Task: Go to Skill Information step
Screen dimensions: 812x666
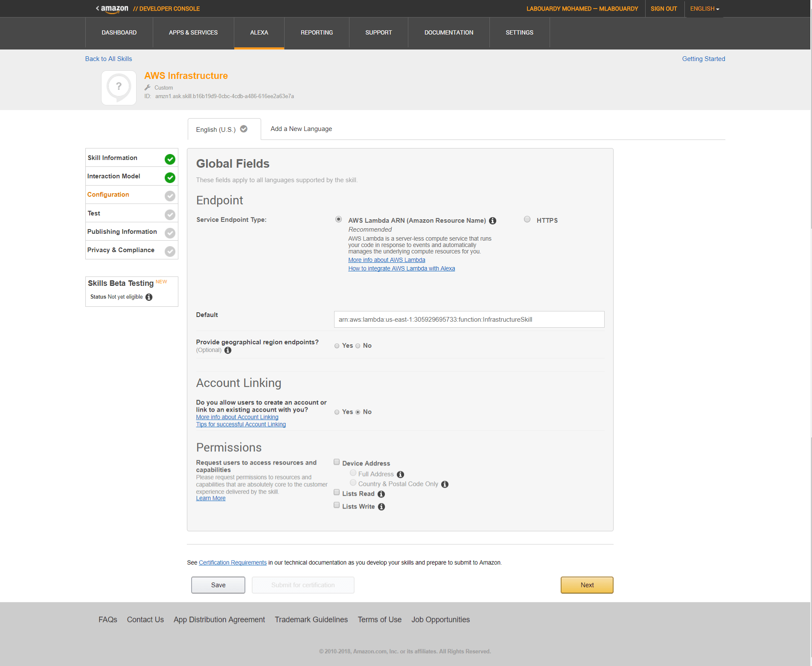Action: coord(131,158)
